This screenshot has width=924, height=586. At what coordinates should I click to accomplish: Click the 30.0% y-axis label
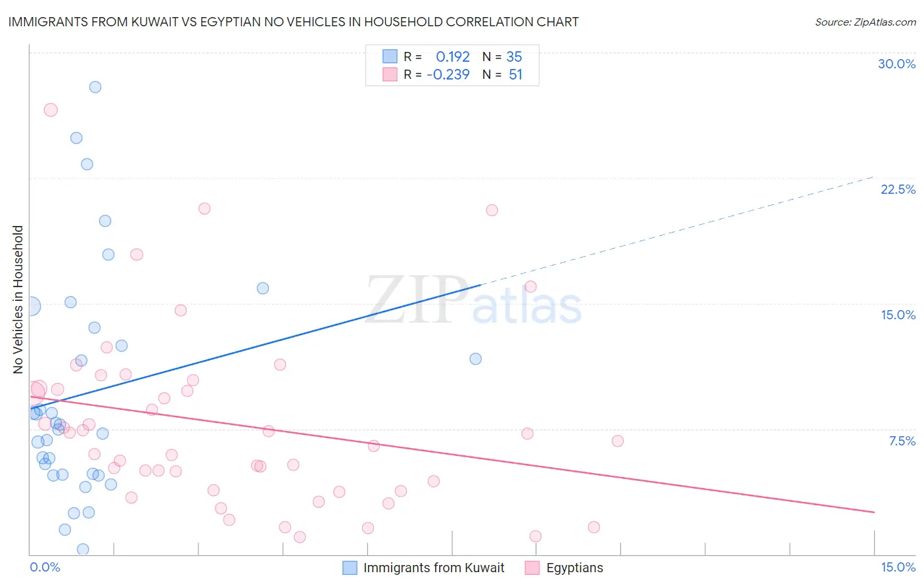(896, 64)
